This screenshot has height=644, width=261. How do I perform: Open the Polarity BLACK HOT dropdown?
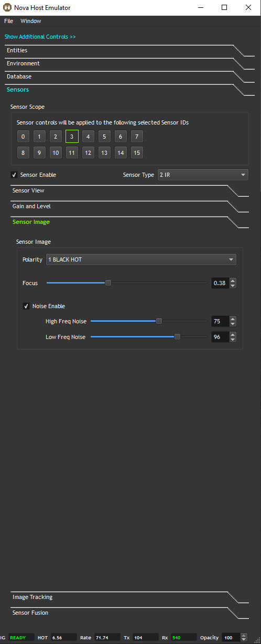141,259
